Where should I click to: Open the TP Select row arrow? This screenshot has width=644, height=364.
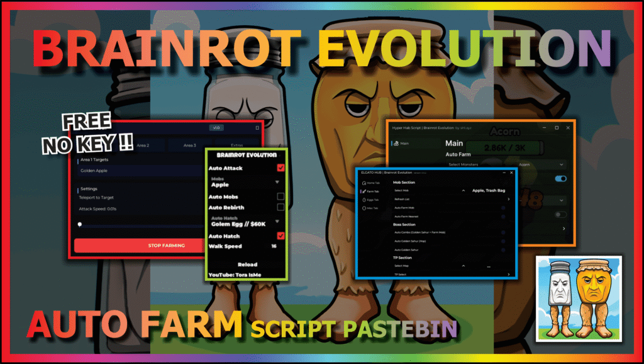[x=508, y=275]
